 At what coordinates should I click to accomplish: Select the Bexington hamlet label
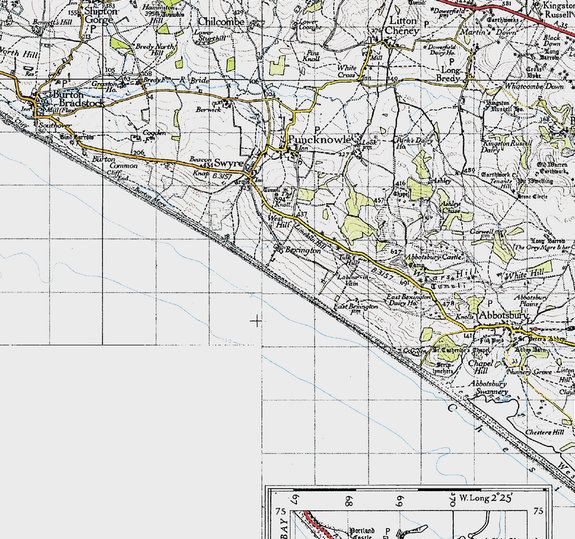click(303, 250)
